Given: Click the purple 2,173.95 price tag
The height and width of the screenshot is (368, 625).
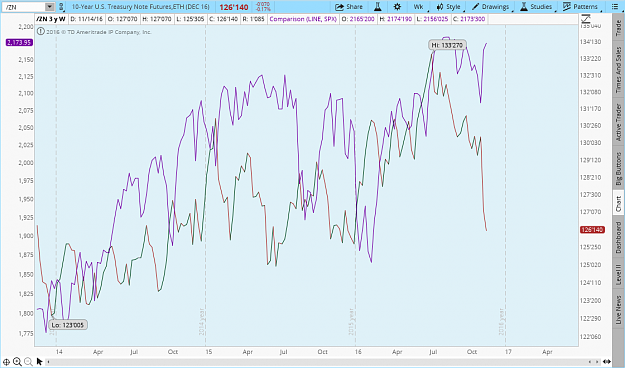Looking at the screenshot, I should [19, 42].
